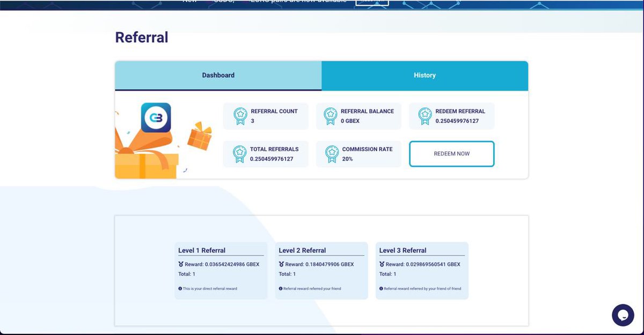The image size is (644, 335).
Task: Click the Level 1 Referral title
Action: point(202,250)
